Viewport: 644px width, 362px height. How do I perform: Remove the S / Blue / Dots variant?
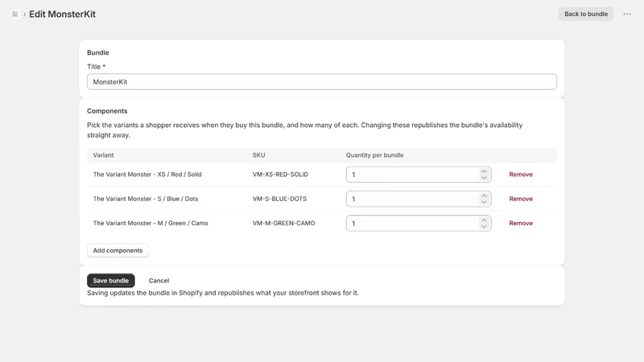coord(521,199)
